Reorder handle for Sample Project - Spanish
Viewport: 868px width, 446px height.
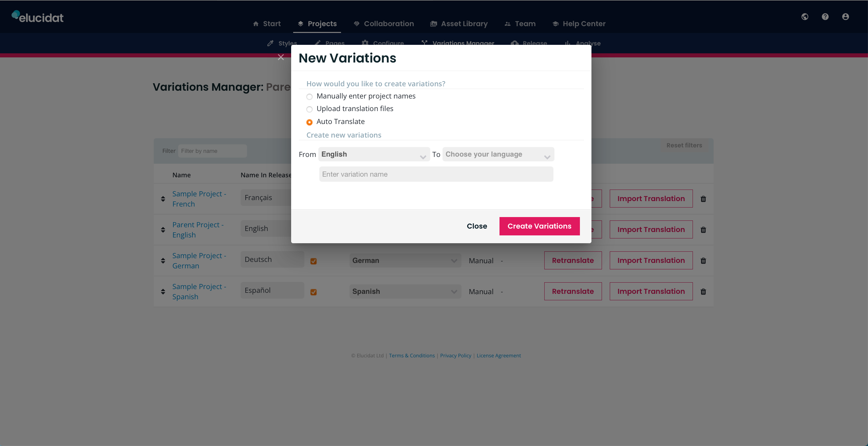pos(163,291)
